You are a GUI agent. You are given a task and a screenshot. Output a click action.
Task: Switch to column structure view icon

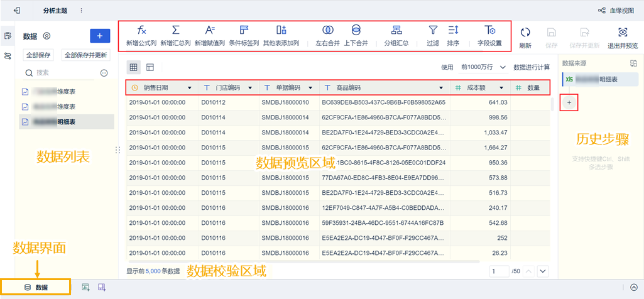pyautogui.click(x=150, y=67)
